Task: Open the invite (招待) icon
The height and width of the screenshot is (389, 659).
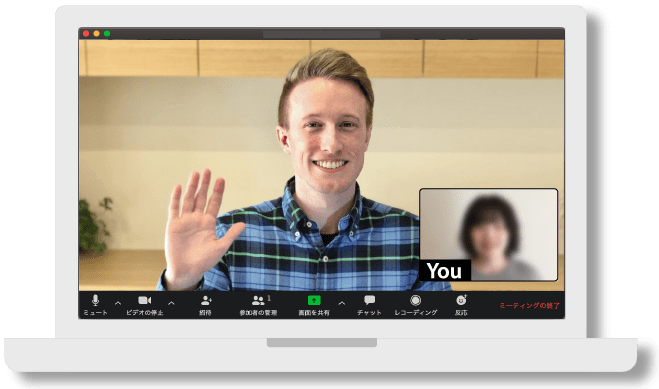Action: click(206, 300)
